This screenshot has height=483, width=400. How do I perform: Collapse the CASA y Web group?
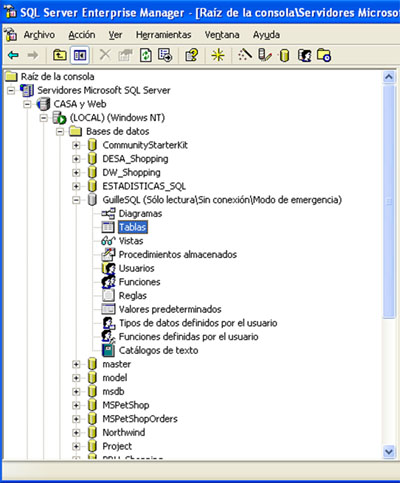(27, 104)
